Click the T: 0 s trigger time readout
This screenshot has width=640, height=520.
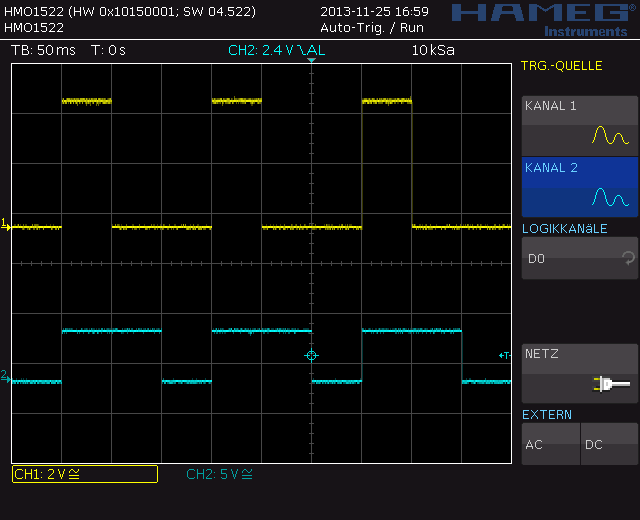click(x=108, y=50)
